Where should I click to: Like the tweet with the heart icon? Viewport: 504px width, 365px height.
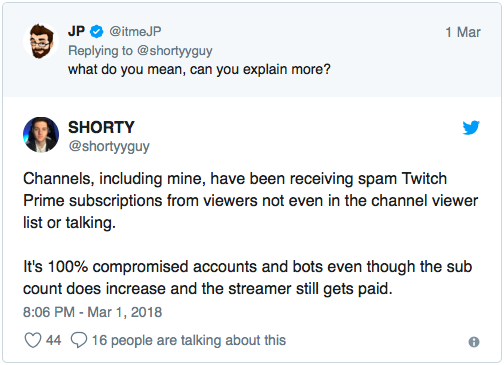33,340
